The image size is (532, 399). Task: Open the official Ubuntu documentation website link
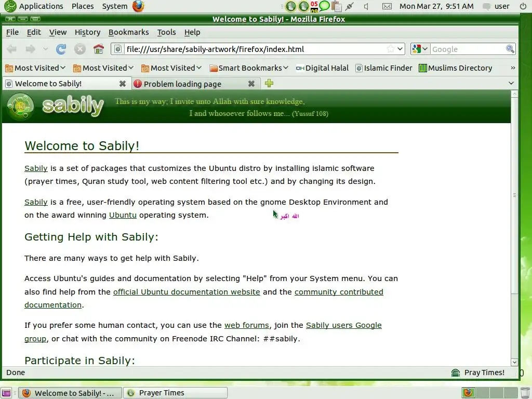(187, 292)
